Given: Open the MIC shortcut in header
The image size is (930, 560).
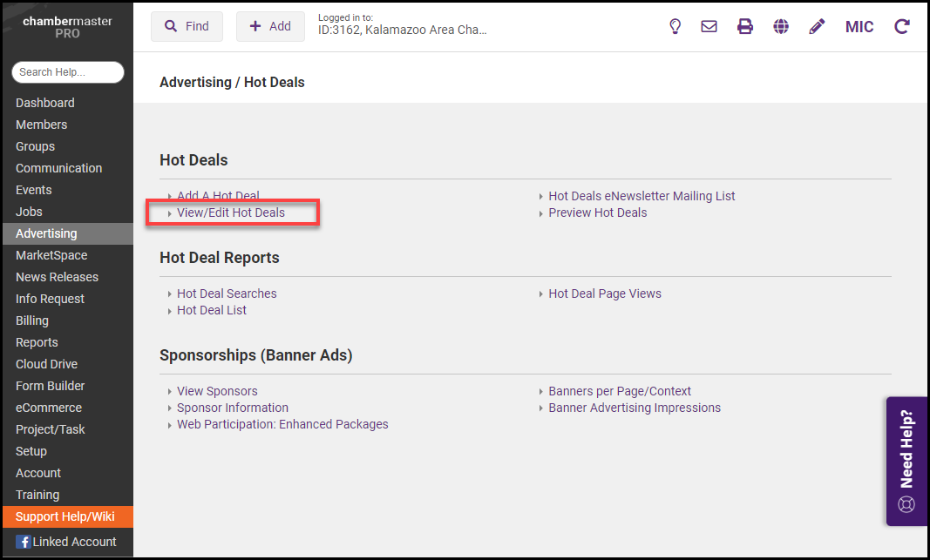Looking at the screenshot, I should pyautogui.click(x=859, y=26).
